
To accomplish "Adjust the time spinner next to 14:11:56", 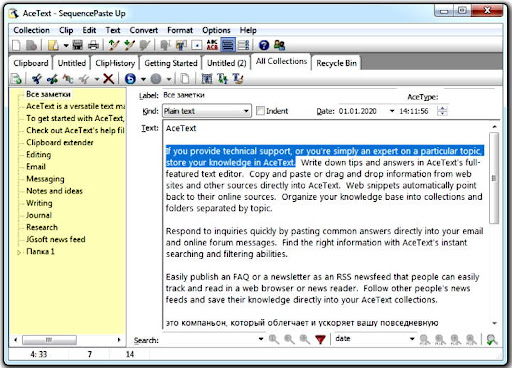I will pyautogui.click(x=442, y=111).
